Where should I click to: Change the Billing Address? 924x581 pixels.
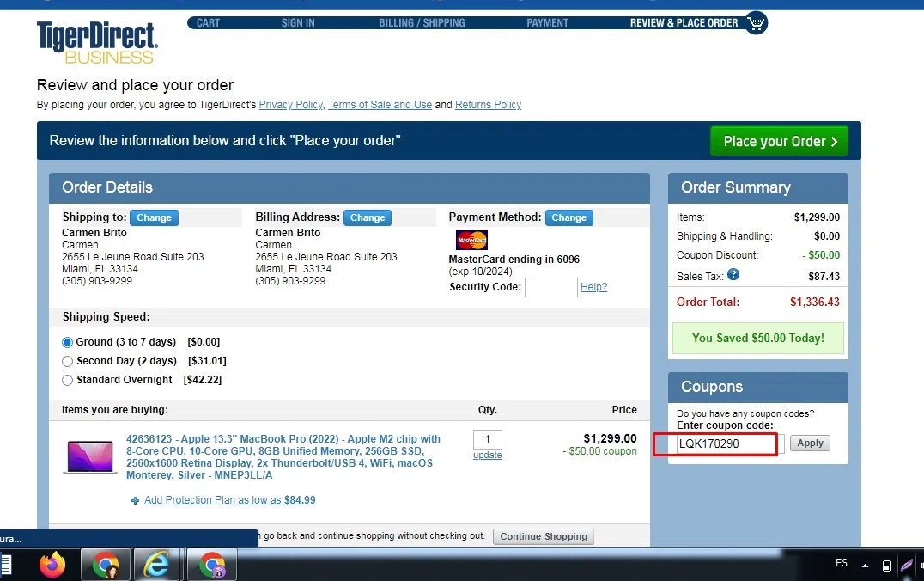368,217
